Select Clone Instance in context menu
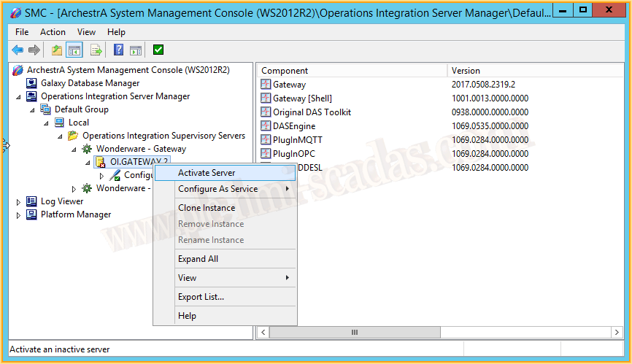 207,208
